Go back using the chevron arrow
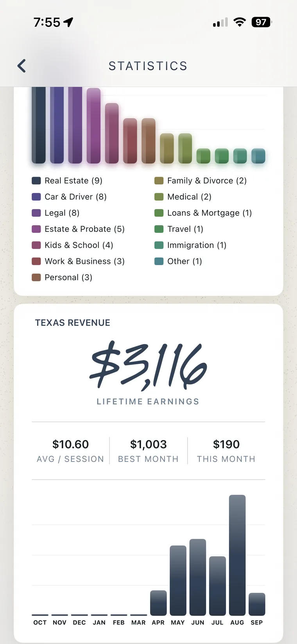This screenshot has height=644, width=297. coord(22,66)
